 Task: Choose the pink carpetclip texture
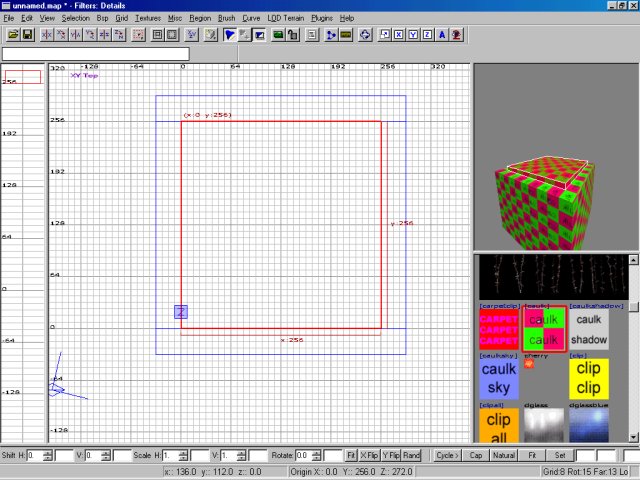coord(501,328)
